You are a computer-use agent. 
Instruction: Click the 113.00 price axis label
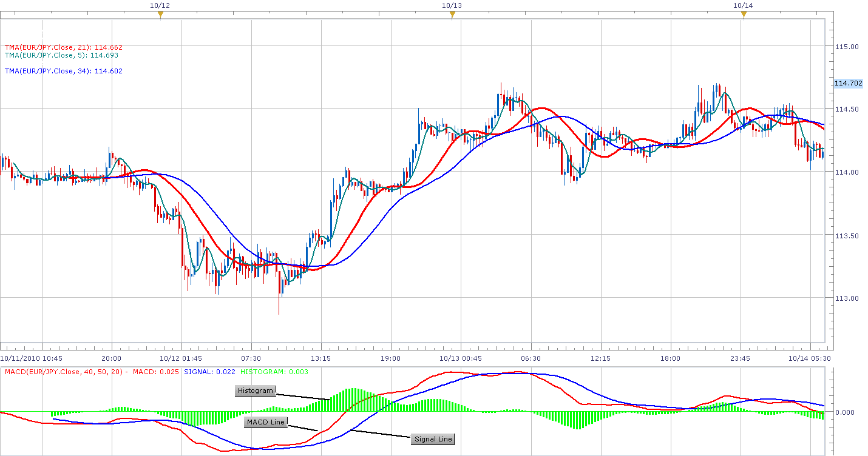click(x=847, y=298)
